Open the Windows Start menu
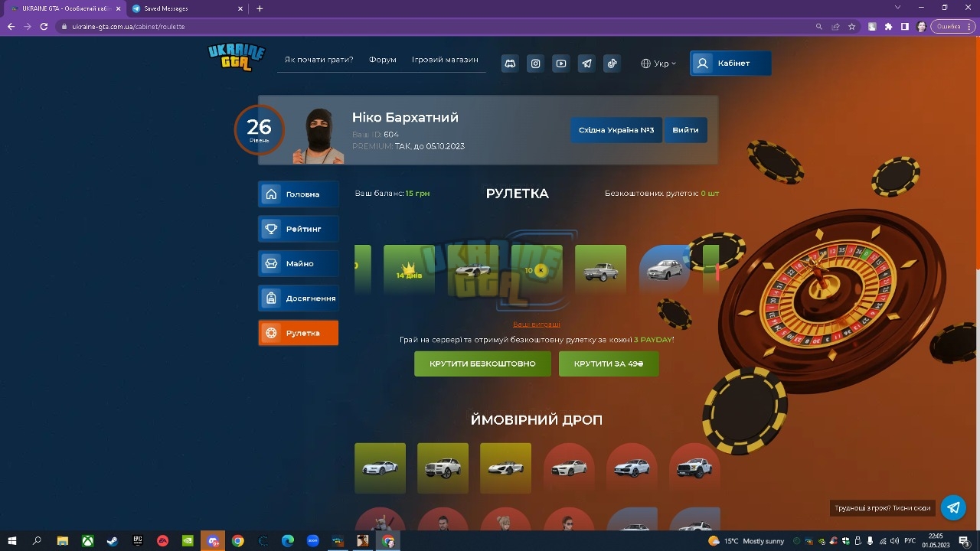The height and width of the screenshot is (551, 980). coord(12,541)
